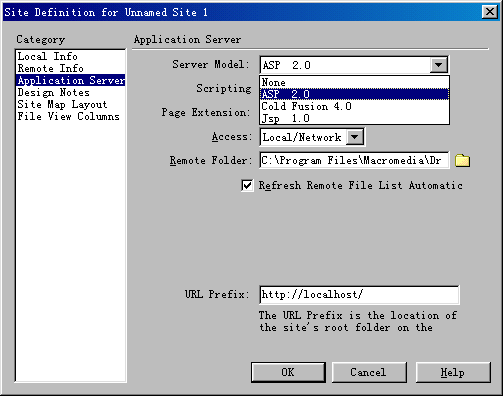
Task: Pick Jsp 1.0 server model
Action: pos(354,118)
